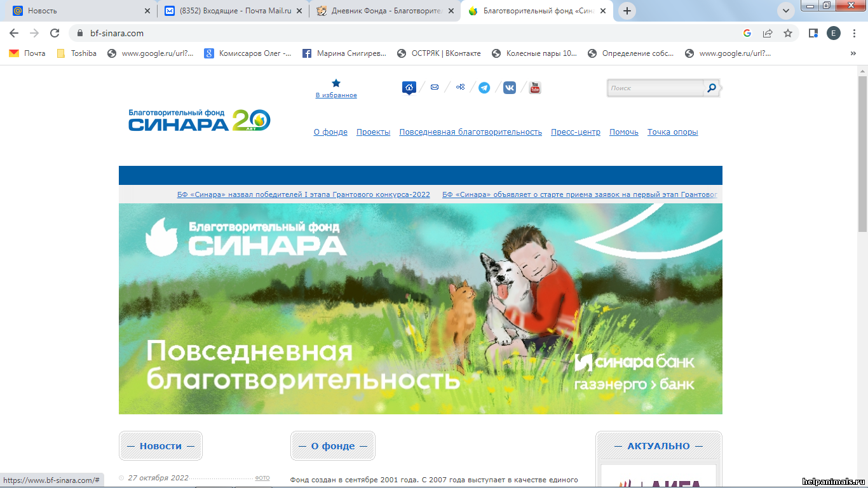The width and height of the screenshot is (868, 488).
Task: Click the browser Back arrow
Action: [x=14, y=33]
